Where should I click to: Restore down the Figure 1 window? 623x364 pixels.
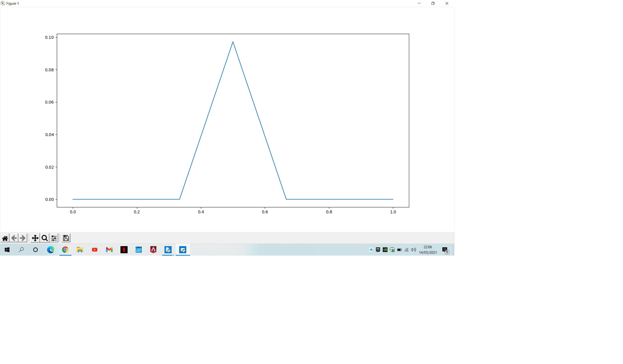pyautogui.click(x=433, y=4)
